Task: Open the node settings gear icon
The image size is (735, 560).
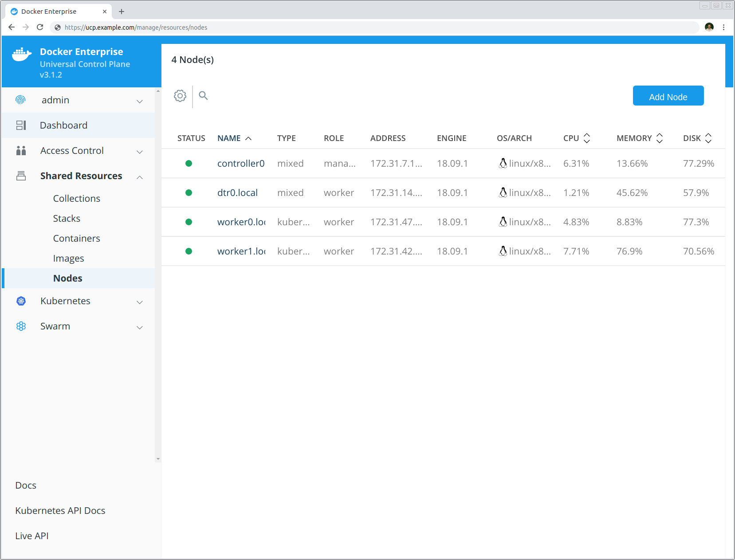Action: click(x=180, y=96)
